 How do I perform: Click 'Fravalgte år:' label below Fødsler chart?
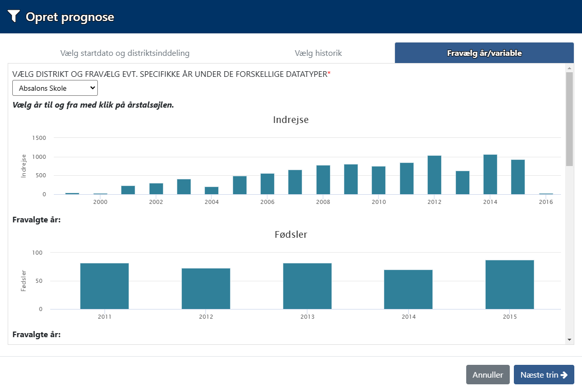point(36,335)
